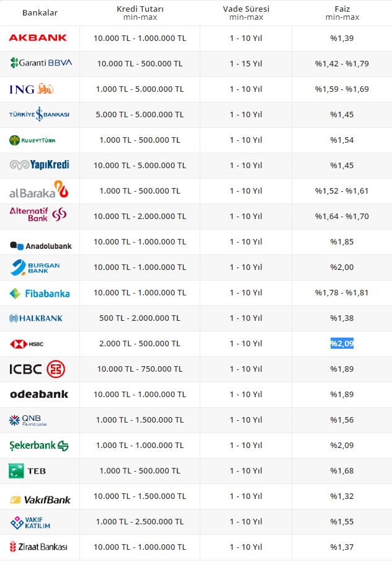Click Garanti BBVA's 1 - 15 Yıl term

246,63
